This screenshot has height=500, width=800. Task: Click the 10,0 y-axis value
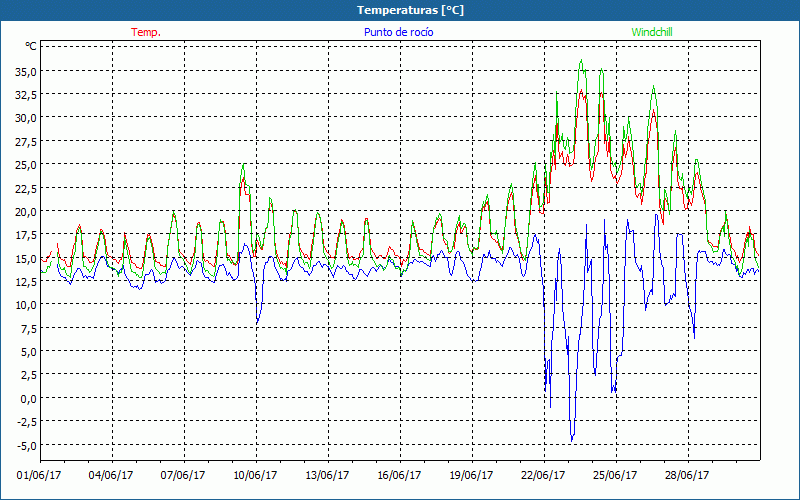click(26, 305)
